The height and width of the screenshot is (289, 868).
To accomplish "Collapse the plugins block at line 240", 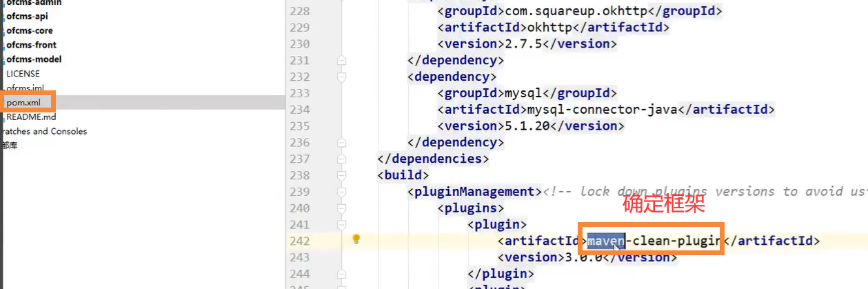I will [x=341, y=208].
